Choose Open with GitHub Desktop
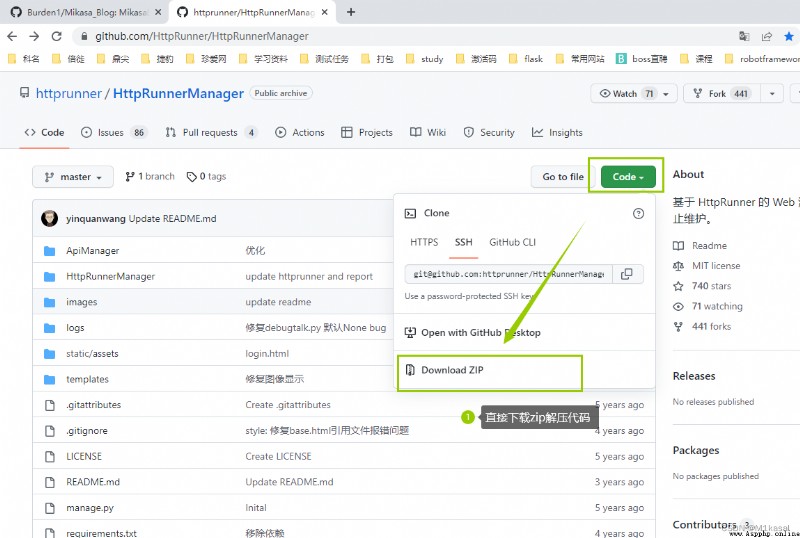This screenshot has width=800, height=538. 472,333
